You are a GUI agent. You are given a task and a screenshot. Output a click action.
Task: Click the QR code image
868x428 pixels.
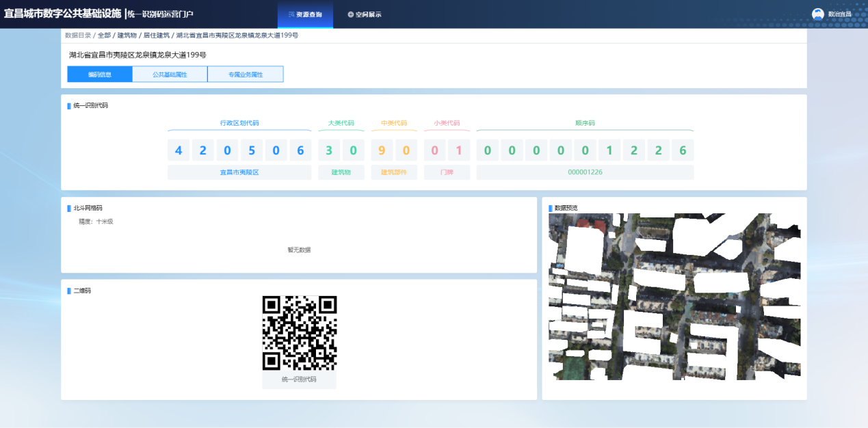(299, 333)
